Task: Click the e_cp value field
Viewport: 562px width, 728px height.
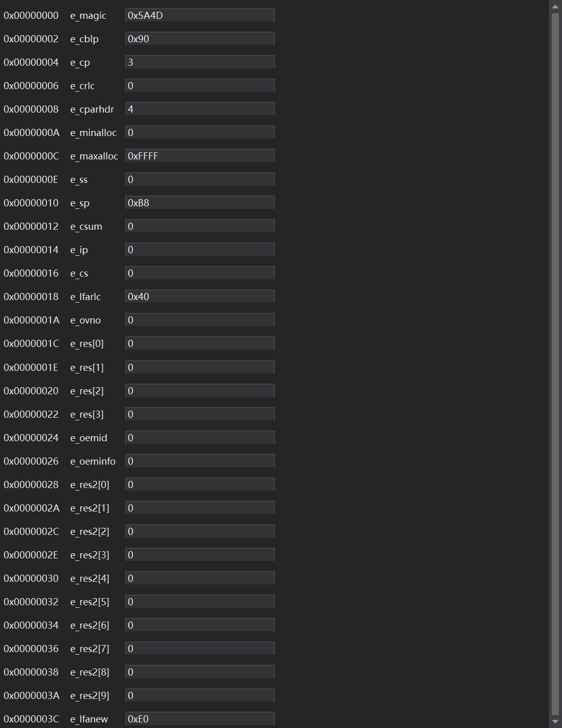Action: (200, 62)
